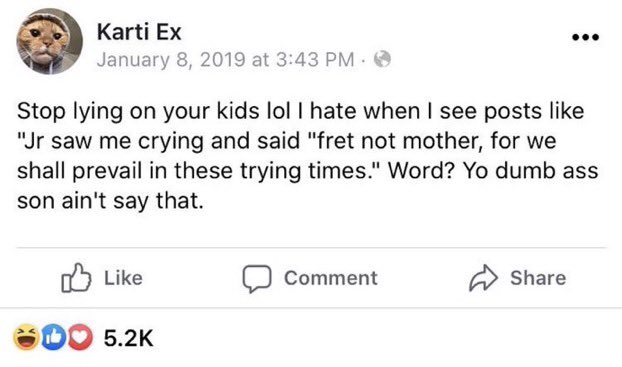Viewport: 622px width, 367px height.
Task: Open Karti Ex's cat profile picture
Action: pyautogui.click(x=49, y=42)
